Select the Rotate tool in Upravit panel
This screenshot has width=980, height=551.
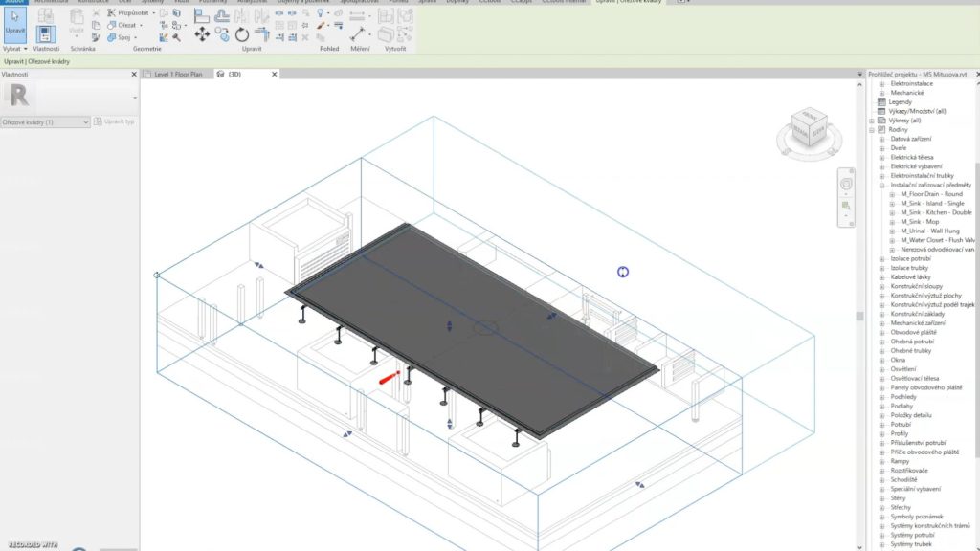(x=242, y=34)
